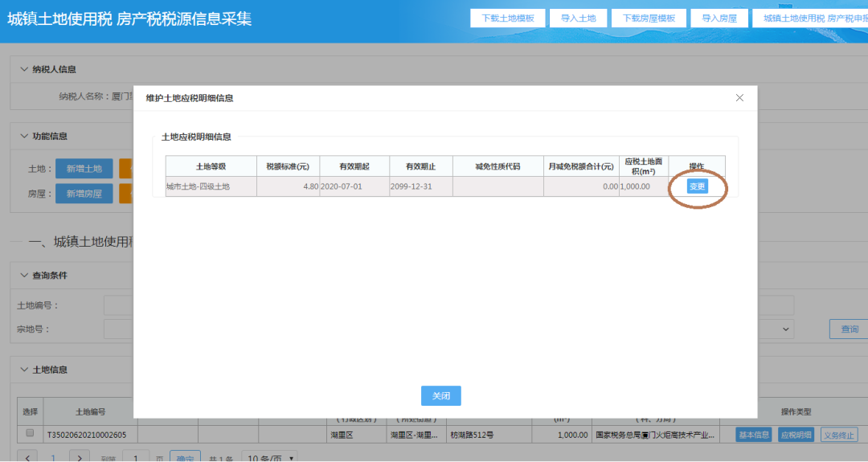868x462 pixels.
Task: Click the 月减免税额合计(元) column header
Action: pyautogui.click(x=581, y=166)
